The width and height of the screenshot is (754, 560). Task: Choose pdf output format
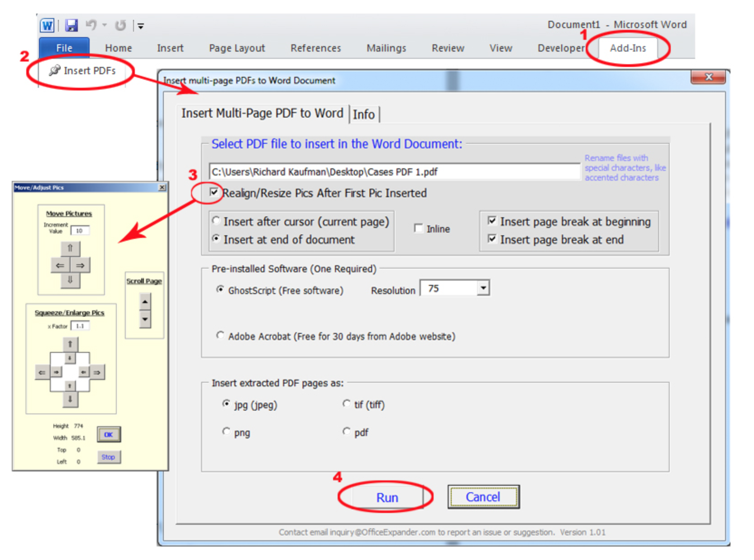[x=347, y=431]
